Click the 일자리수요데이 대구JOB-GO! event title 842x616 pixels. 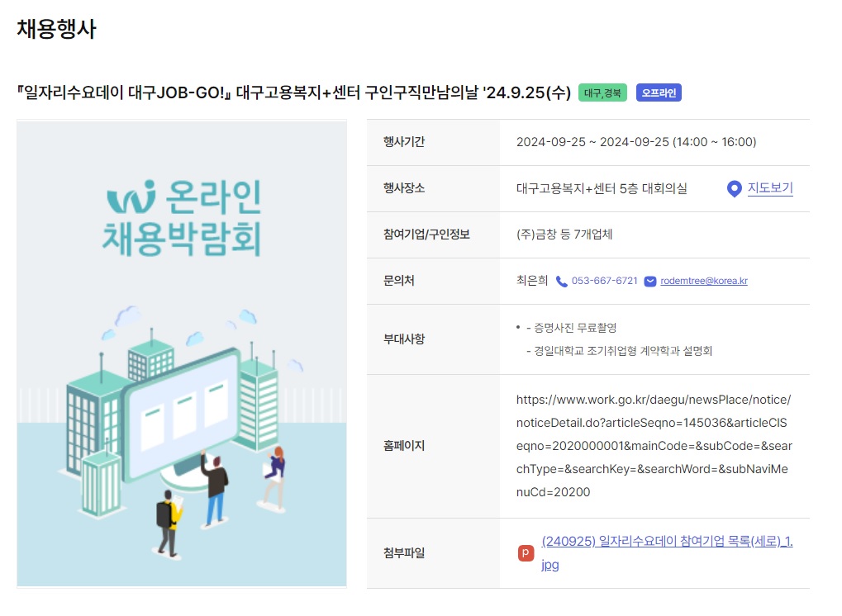(293, 93)
